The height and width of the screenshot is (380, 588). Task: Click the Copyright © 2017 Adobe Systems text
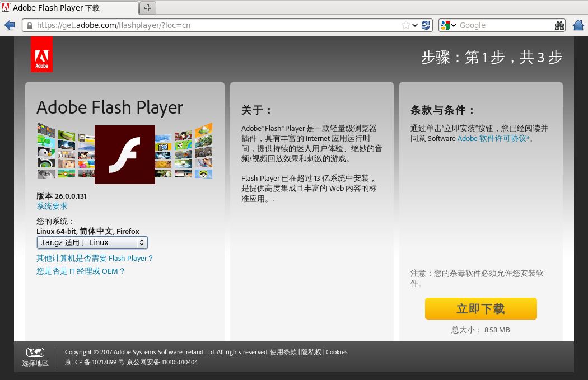[x=166, y=352]
